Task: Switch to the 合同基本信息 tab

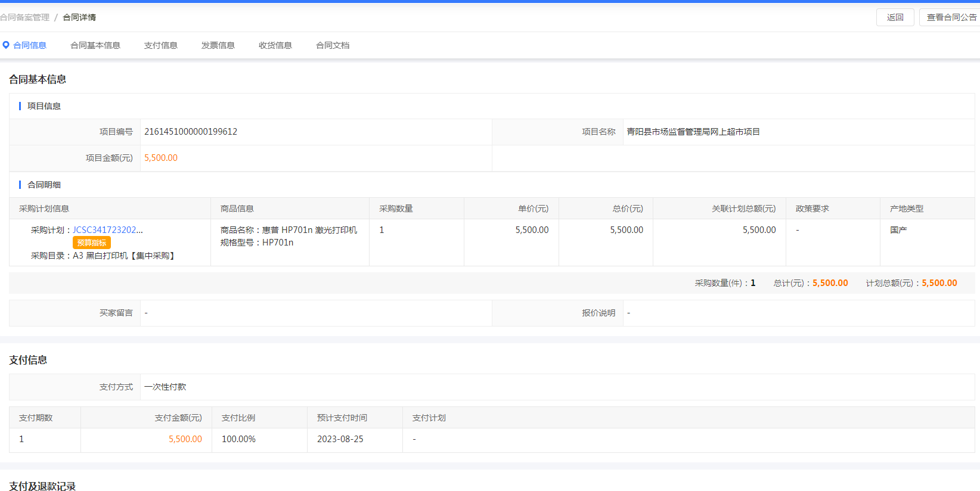Action: tap(95, 45)
